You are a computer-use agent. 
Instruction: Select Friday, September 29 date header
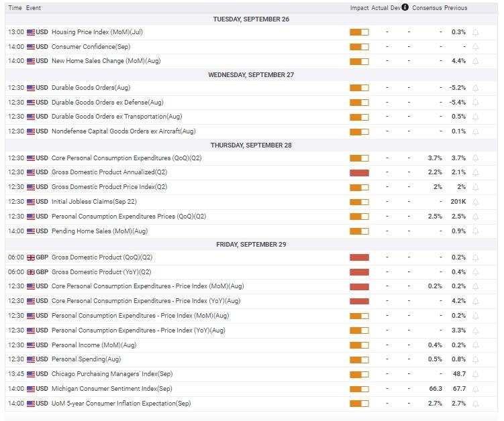click(251, 245)
